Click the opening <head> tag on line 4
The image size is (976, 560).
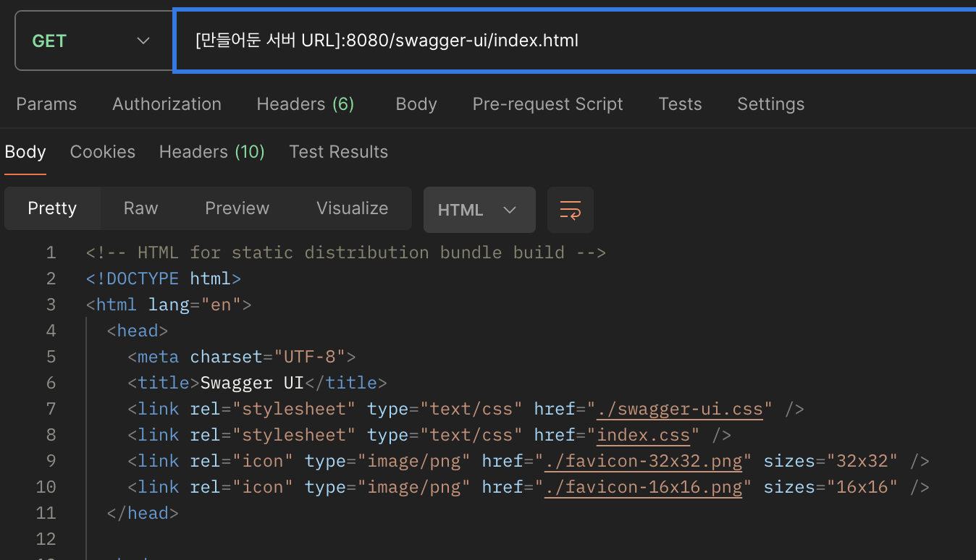click(138, 331)
